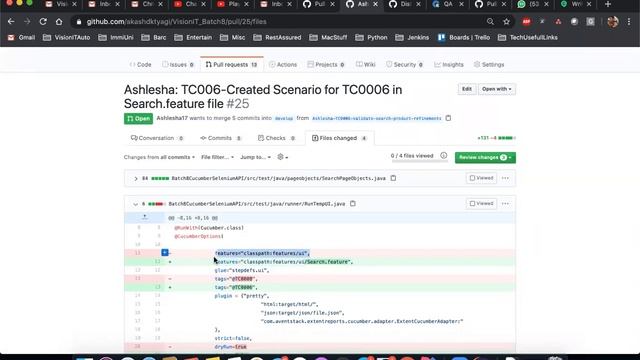The width and height of the screenshot is (640, 360).
Task: Click the files viewed progress bar
Action: tap(419, 161)
